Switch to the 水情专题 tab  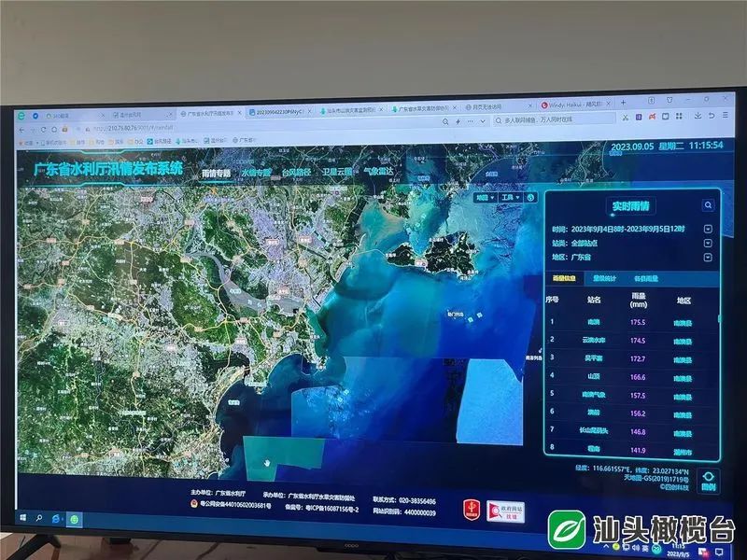coord(255,173)
